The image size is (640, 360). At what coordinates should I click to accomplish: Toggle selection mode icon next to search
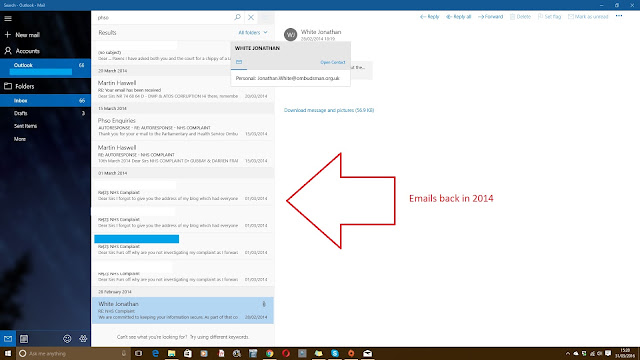[x=266, y=17]
